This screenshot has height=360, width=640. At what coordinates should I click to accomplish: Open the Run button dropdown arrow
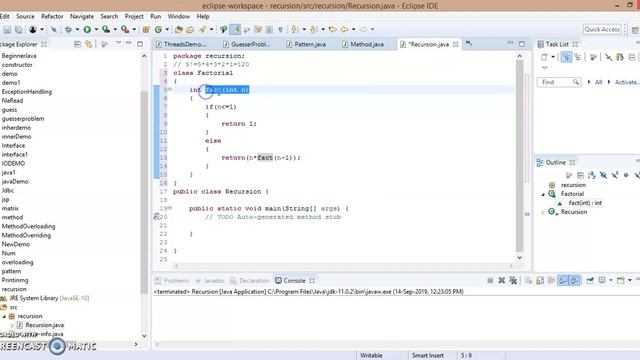pyautogui.click(x=96, y=29)
